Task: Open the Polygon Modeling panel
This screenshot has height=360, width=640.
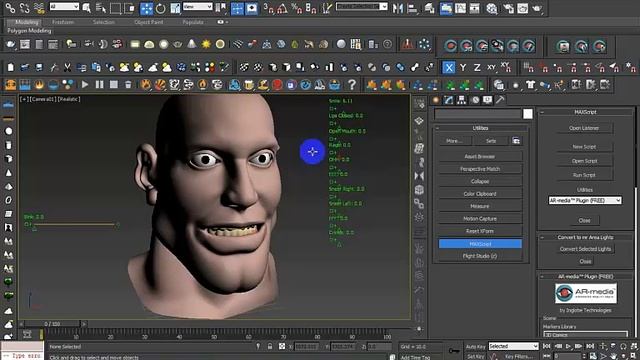Action: point(29,31)
